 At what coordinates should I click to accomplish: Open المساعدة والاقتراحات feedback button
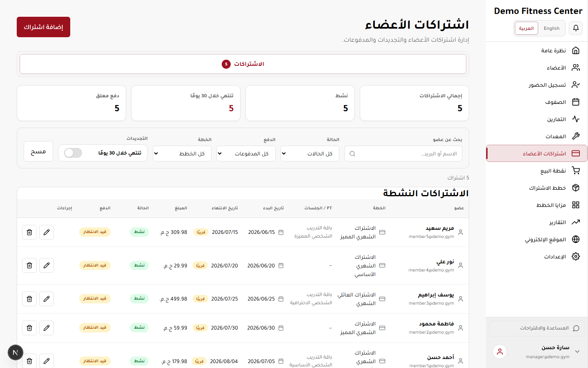pos(537,328)
